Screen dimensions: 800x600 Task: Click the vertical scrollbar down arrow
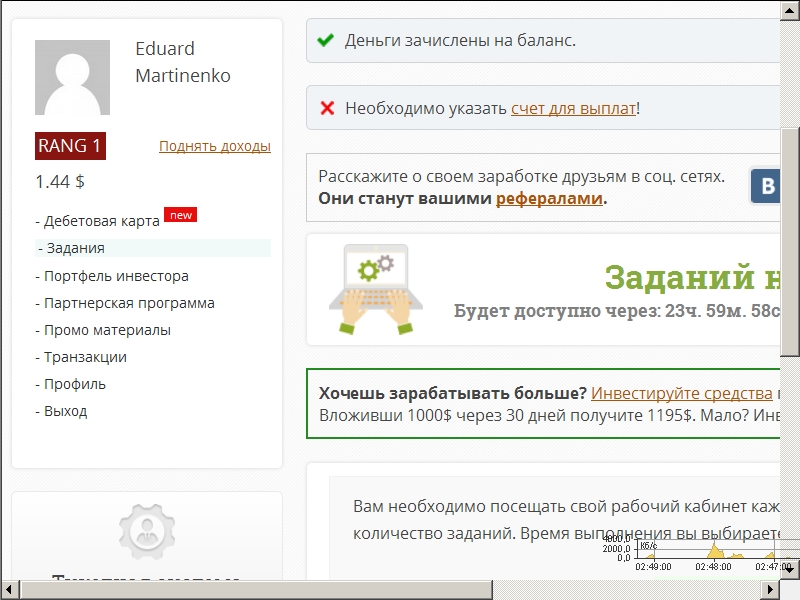(x=789, y=569)
